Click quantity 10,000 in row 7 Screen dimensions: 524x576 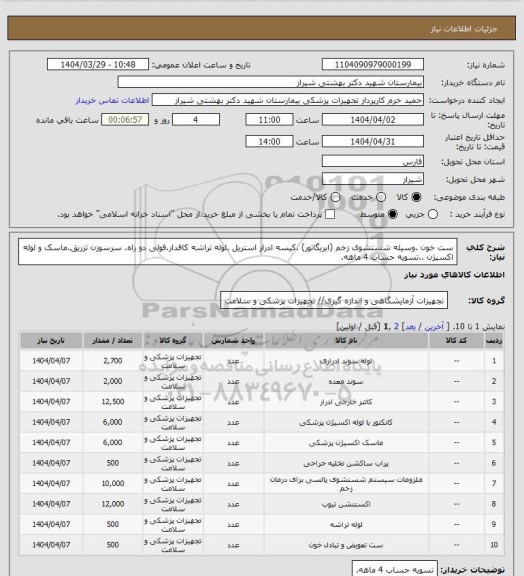click(x=112, y=484)
